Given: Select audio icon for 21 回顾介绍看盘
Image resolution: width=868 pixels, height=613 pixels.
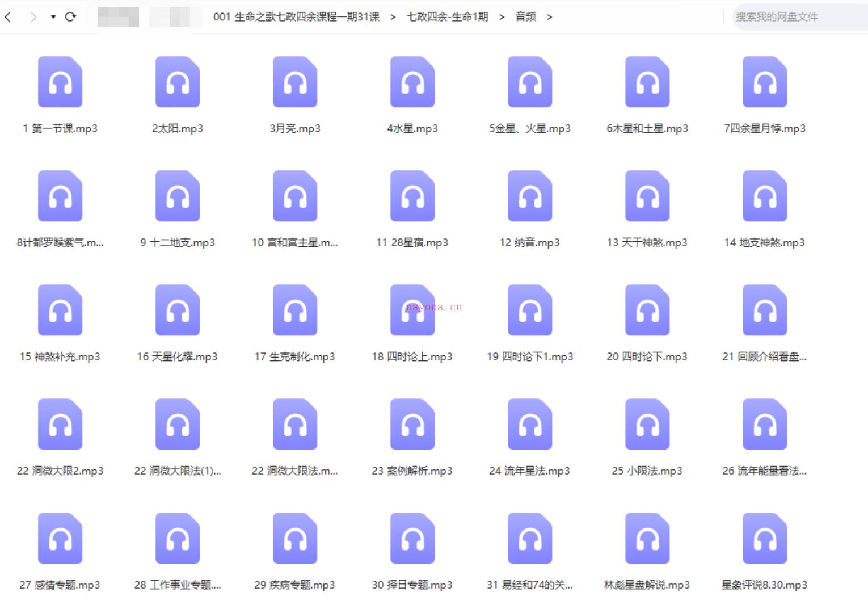Looking at the screenshot, I should [765, 310].
